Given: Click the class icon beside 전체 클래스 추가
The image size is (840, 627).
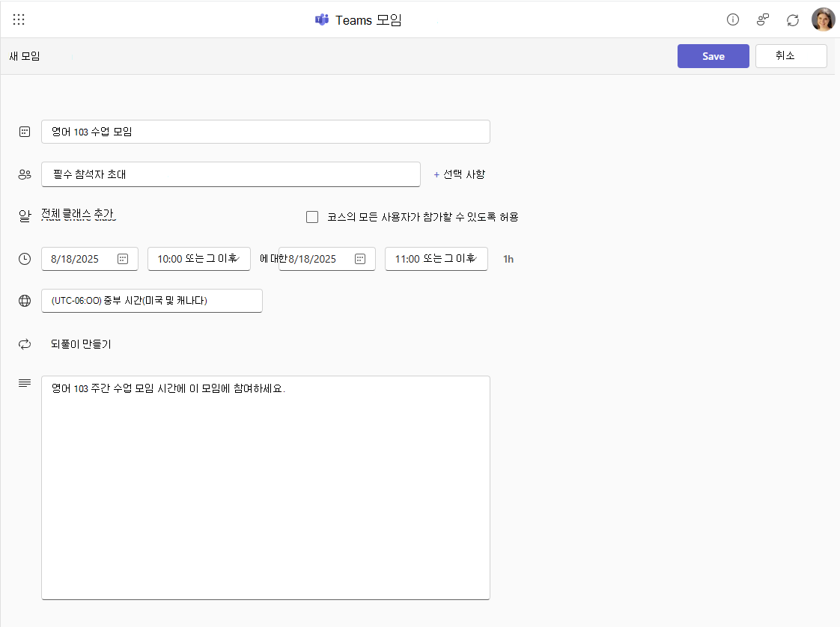Looking at the screenshot, I should (x=25, y=215).
